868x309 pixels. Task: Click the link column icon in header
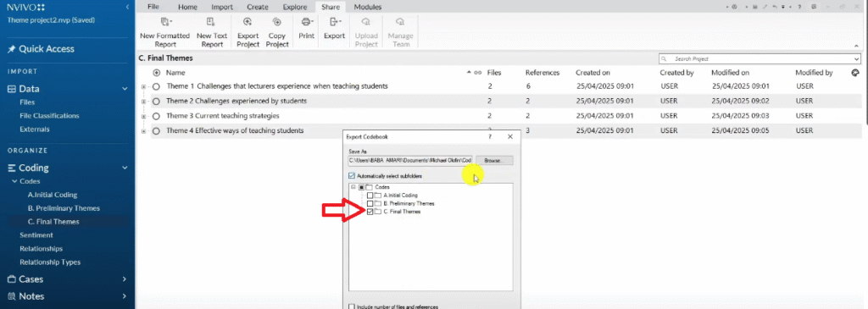pyautogui.click(x=478, y=73)
